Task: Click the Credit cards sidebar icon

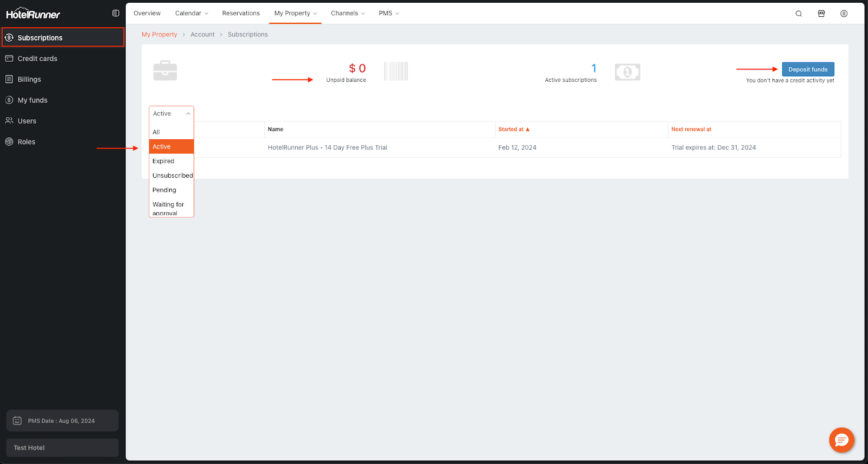Action: click(9, 59)
